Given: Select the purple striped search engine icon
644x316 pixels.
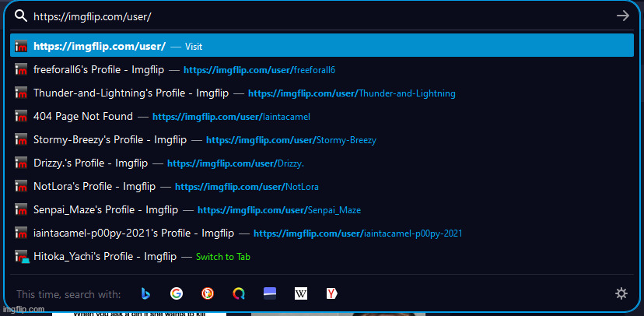Looking at the screenshot, I should pyautogui.click(x=270, y=293).
